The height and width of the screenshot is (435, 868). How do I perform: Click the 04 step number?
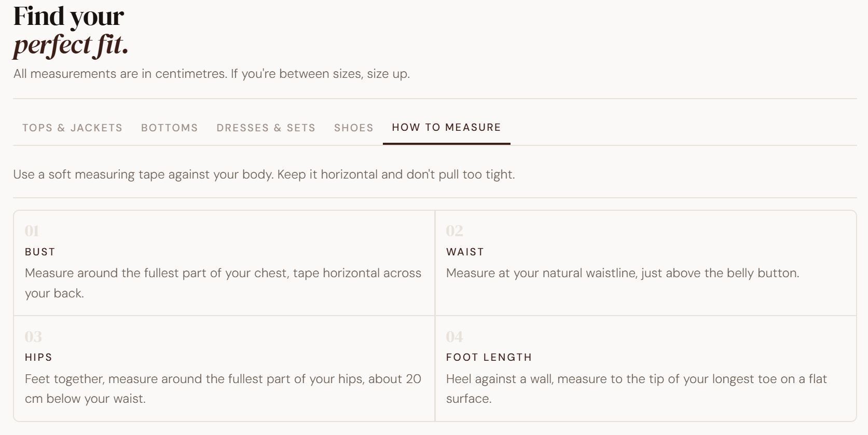point(454,337)
